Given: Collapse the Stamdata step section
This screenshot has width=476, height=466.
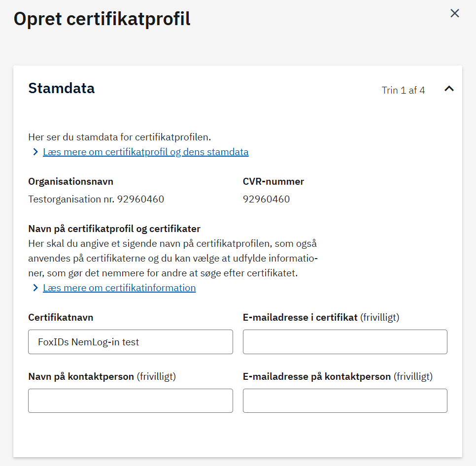Looking at the screenshot, I should (449, 89).
